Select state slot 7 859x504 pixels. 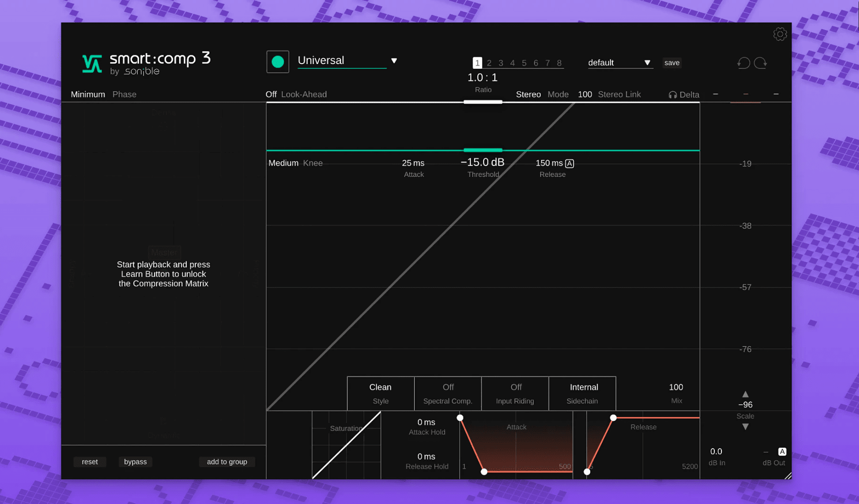click(x=548, y=63)
